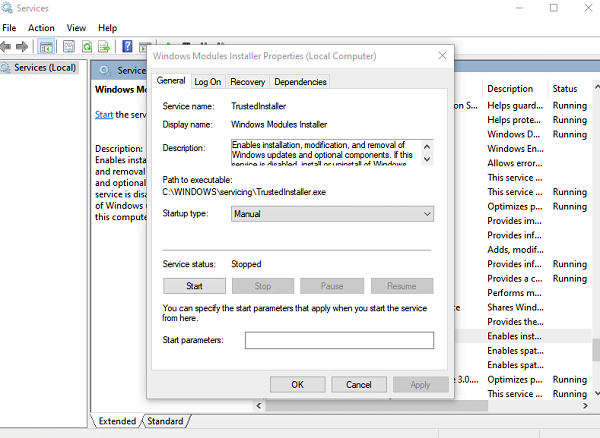The height and width of the screenshot is (438, 600).
Task: Maximize the Services window
Action: coord(554,8)
